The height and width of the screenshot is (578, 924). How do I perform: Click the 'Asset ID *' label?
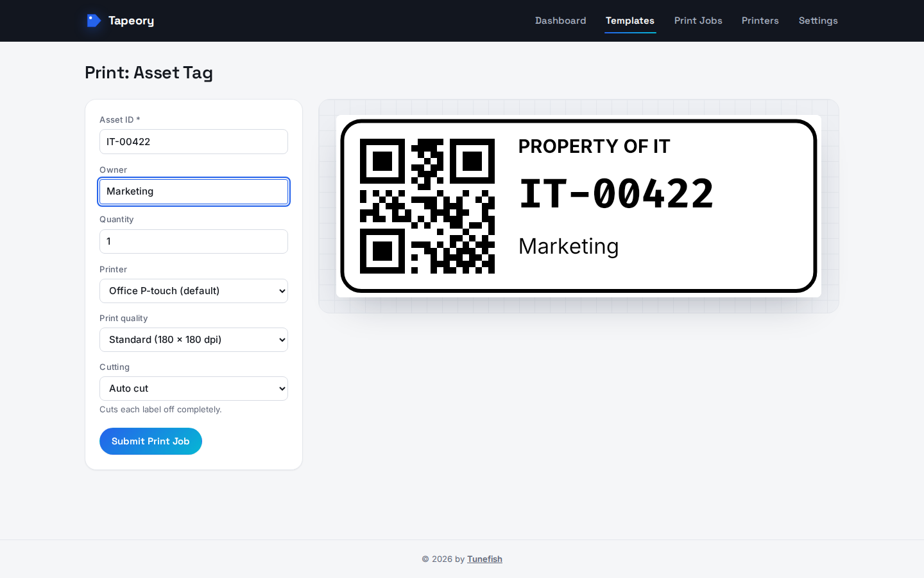[x=120, y=120]
